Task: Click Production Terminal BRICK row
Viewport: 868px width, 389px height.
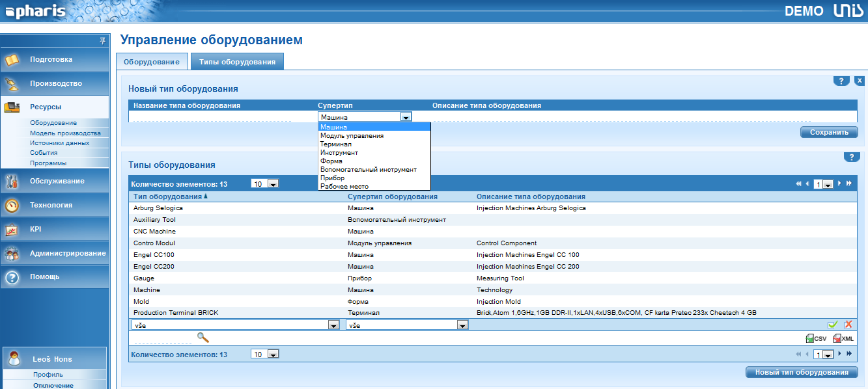Action: click(x=493, y=313)
